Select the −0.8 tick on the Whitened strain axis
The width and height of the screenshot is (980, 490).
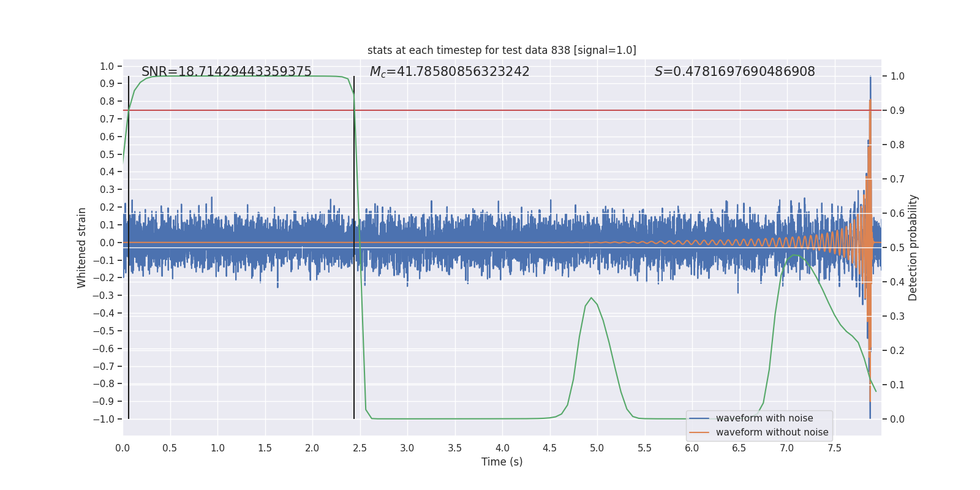point(104,384)
